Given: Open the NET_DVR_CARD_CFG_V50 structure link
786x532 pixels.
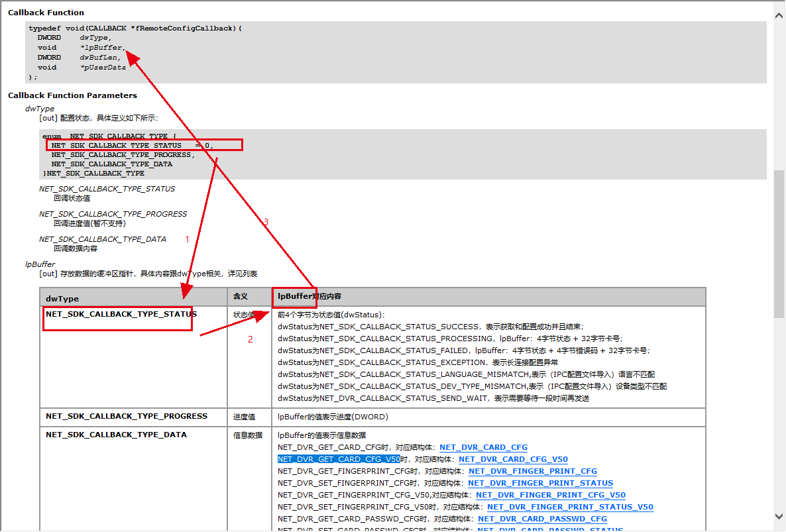Looking at the screenshot, I should pos(513,459).
